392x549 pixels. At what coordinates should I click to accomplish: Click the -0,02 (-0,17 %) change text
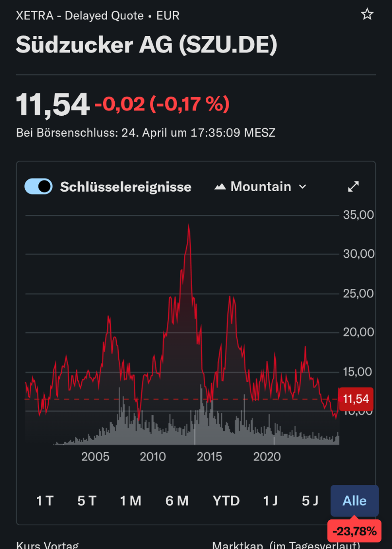tap(162, 104)
